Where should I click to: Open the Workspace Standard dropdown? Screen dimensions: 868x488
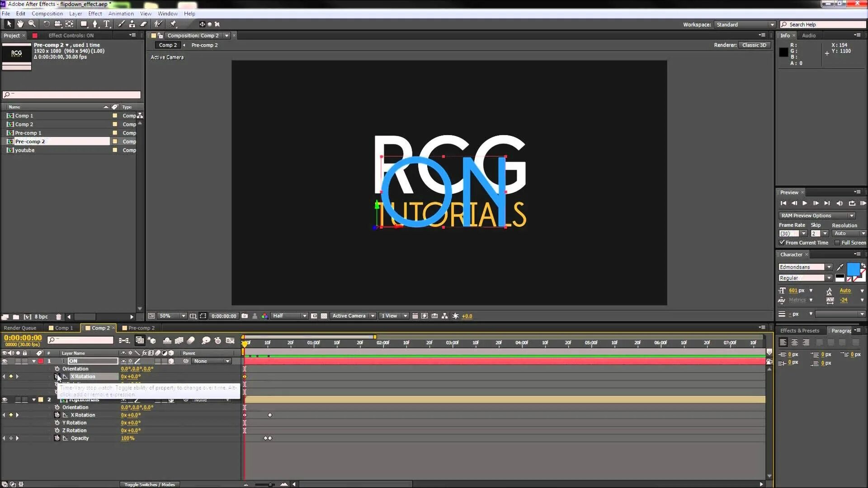745,24
